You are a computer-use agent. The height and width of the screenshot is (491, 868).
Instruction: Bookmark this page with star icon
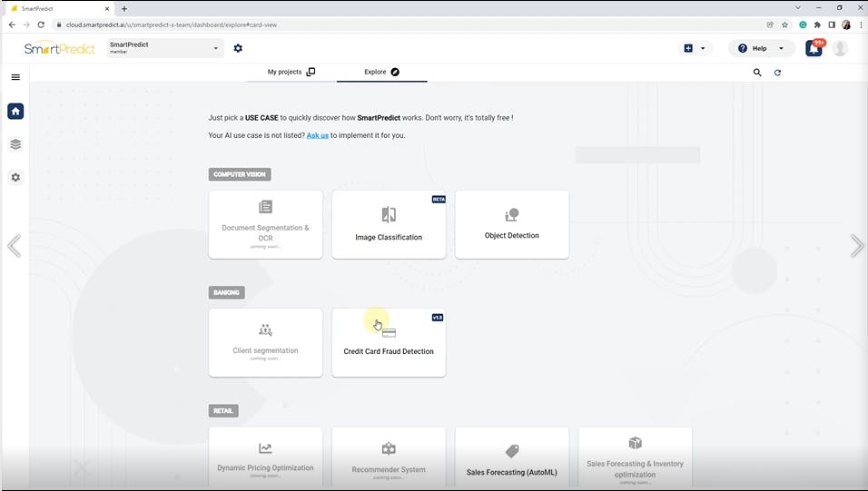pos(784,25)
